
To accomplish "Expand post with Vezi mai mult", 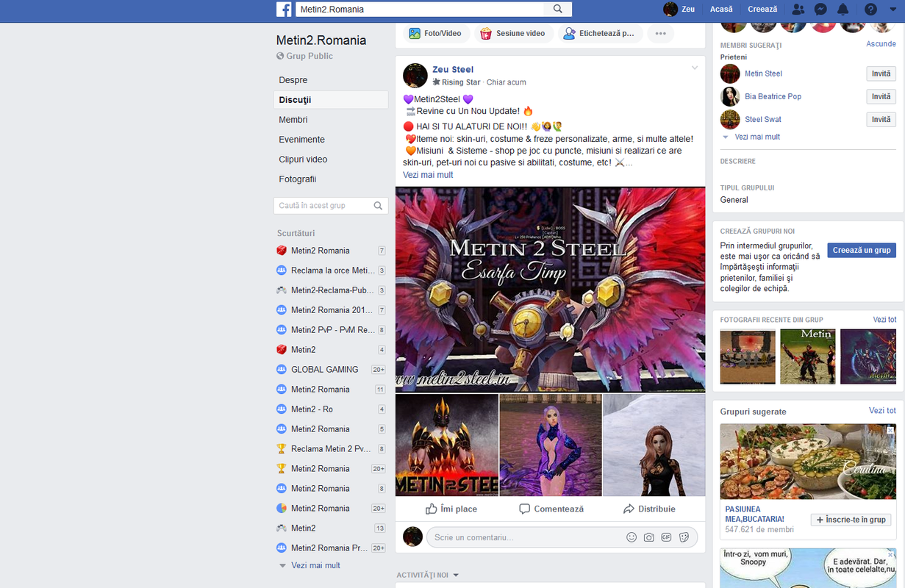I will [428, 175].
